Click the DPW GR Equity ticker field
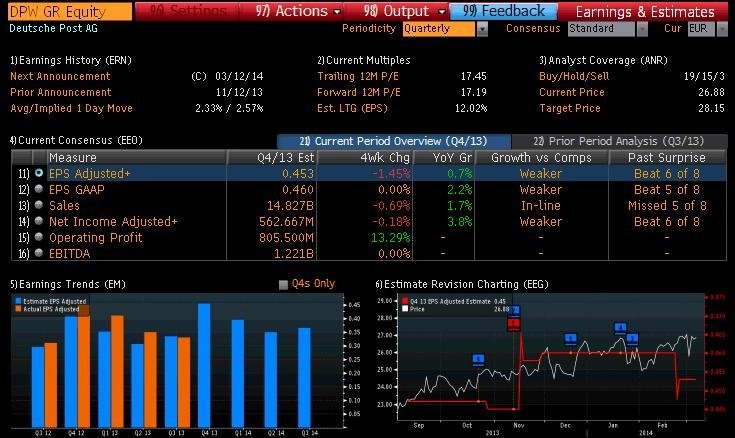 pos(70,12)
